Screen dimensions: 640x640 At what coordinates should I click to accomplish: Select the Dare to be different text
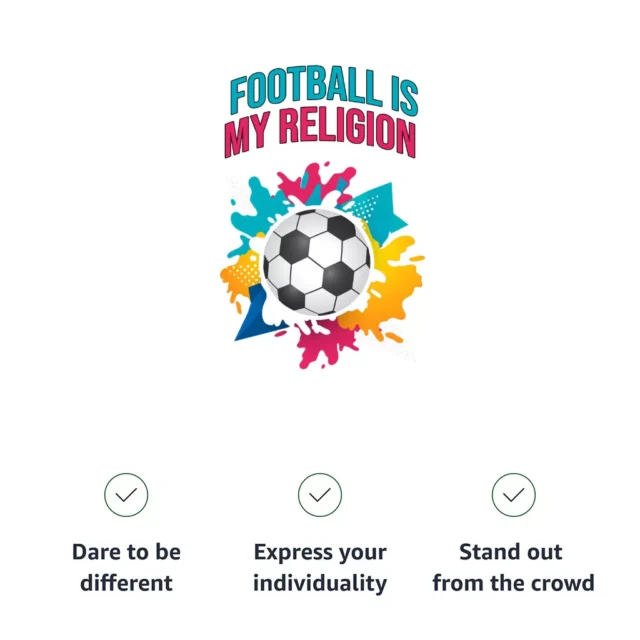click(x=126, y=567)
